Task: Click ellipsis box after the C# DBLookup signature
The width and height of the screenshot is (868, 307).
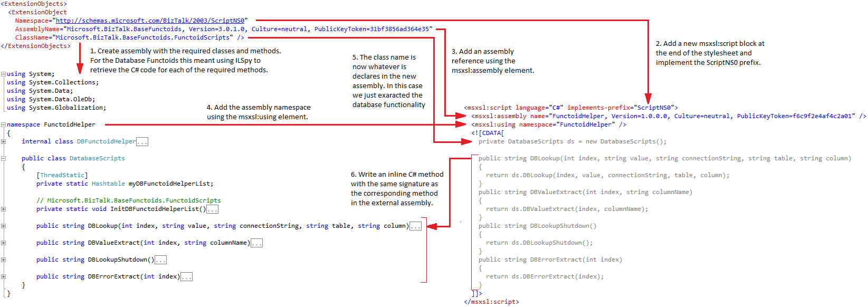Action: click(415, 226)
